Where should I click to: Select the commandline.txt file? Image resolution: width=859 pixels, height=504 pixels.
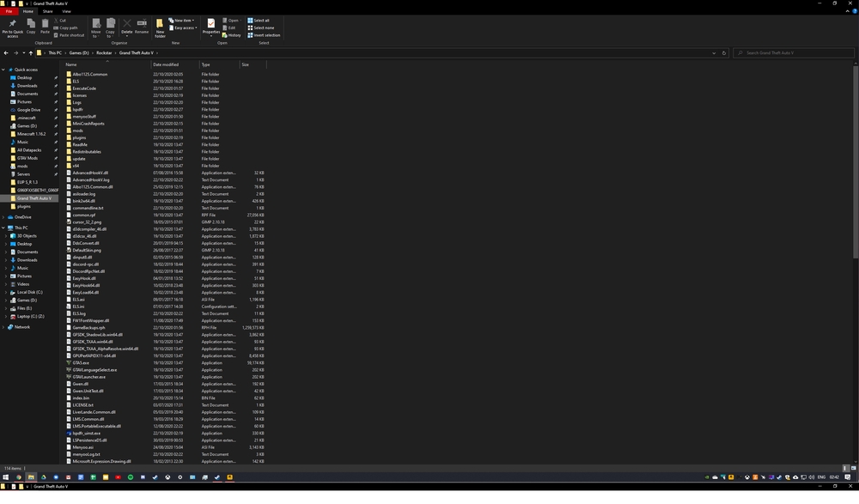click(x=88, y=208)
